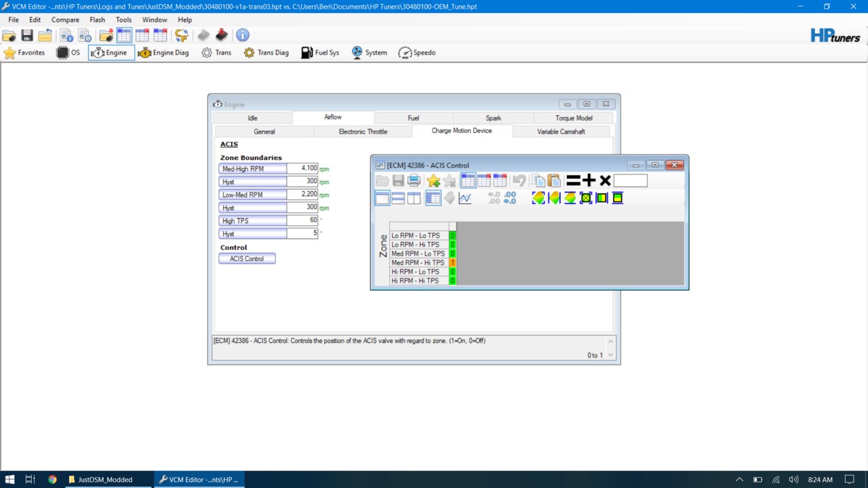Click the multiply-value button
The width and height of the screenshot is (868, 488).
605,181
